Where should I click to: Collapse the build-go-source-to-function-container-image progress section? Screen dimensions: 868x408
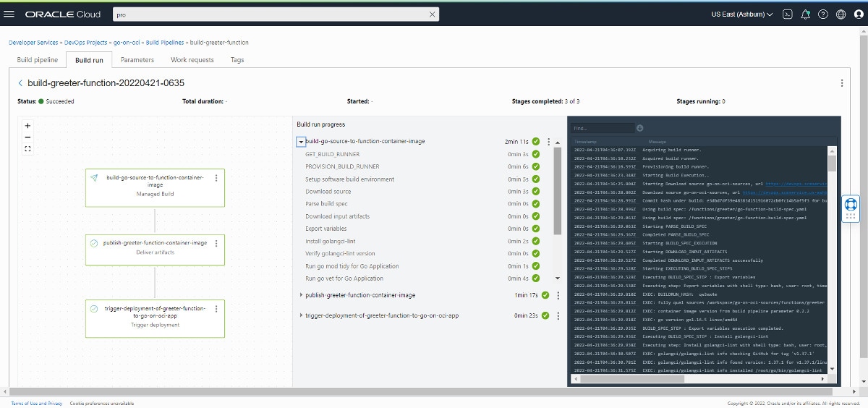[x=301, y=142]
